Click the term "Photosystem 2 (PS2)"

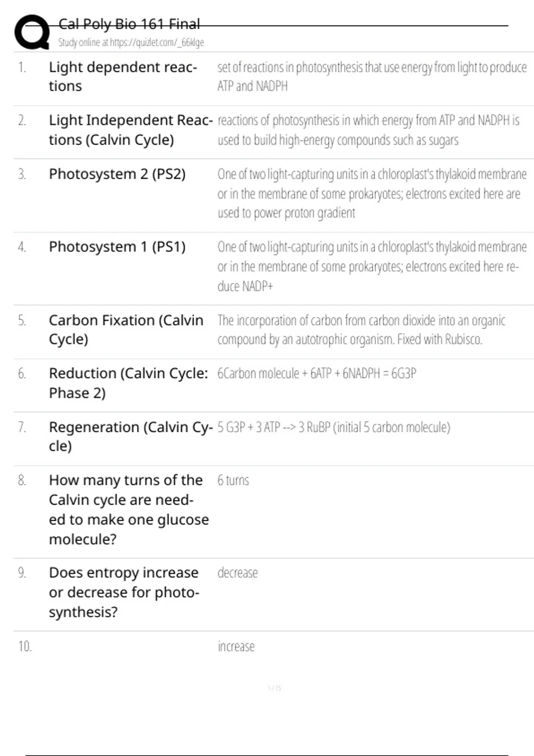tap(117, 174)
